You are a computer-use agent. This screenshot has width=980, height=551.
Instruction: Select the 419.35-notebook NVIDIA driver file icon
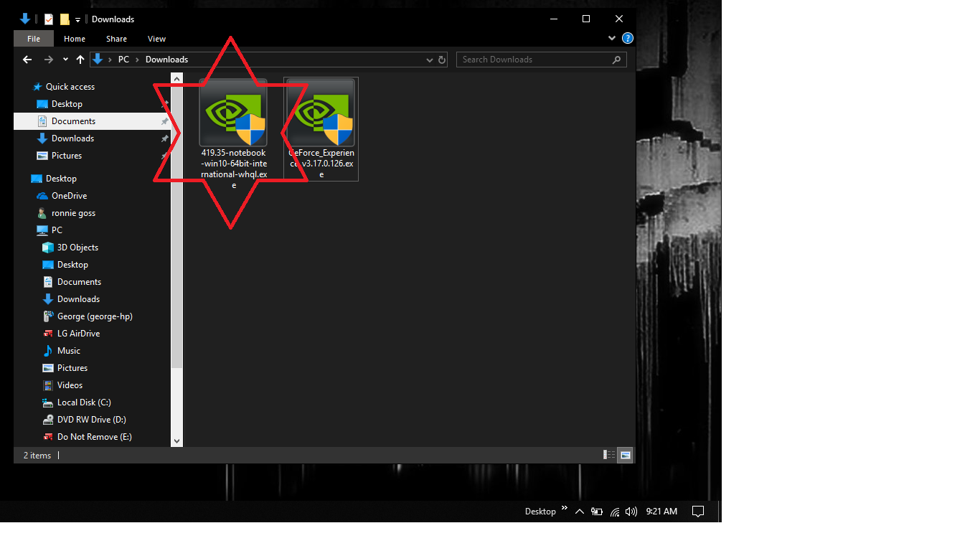click(233, 113)
